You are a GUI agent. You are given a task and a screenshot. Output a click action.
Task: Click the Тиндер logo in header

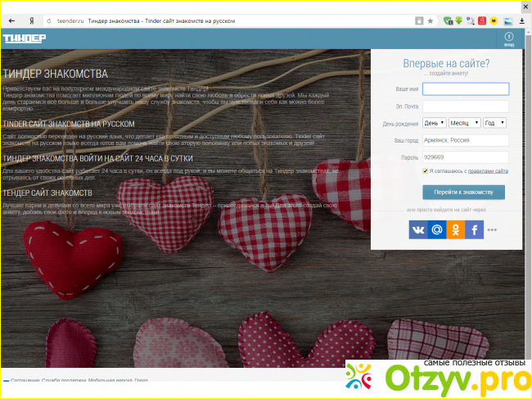click(25, 39)
